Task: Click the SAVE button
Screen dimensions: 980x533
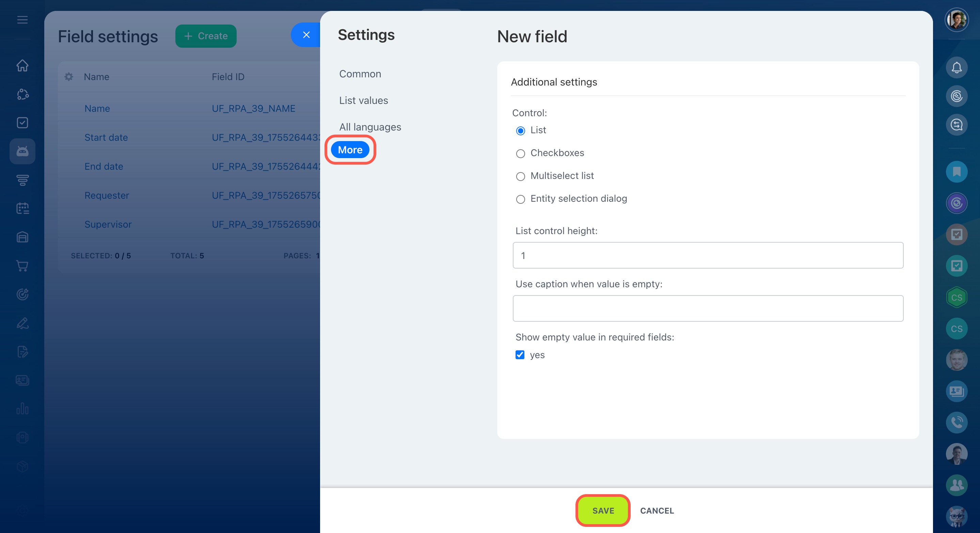Action: pyautogui.click(x=603, y=511)
